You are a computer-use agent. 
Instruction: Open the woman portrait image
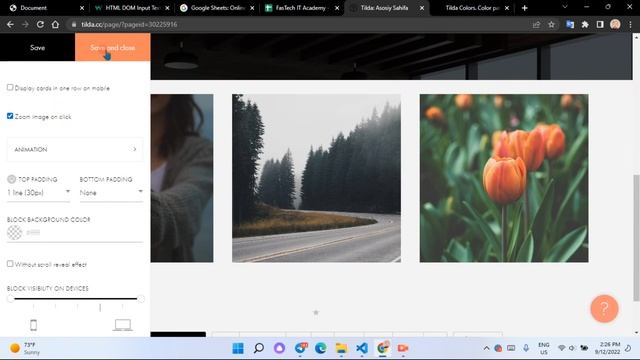point(182,178)
